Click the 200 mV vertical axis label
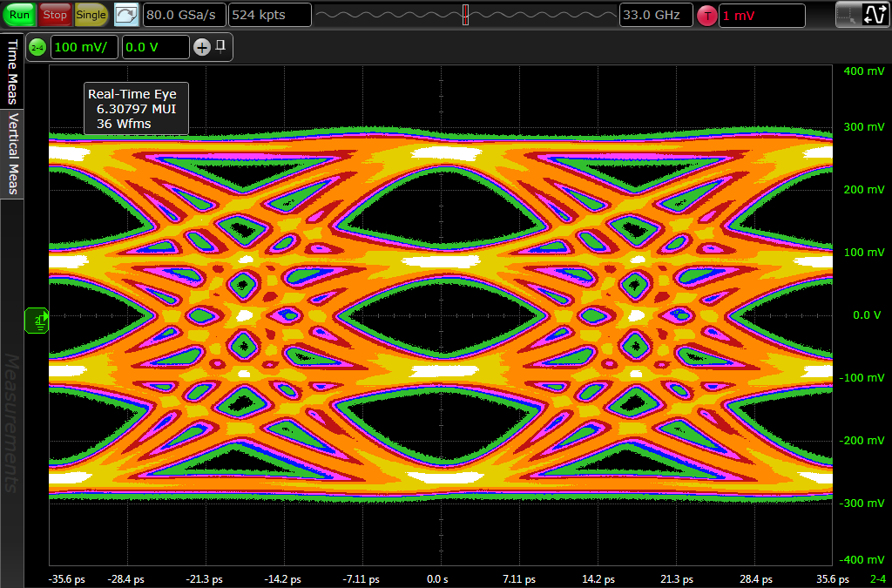The height and width of the screenshot is (588, 892). click(x=863, y=189)
